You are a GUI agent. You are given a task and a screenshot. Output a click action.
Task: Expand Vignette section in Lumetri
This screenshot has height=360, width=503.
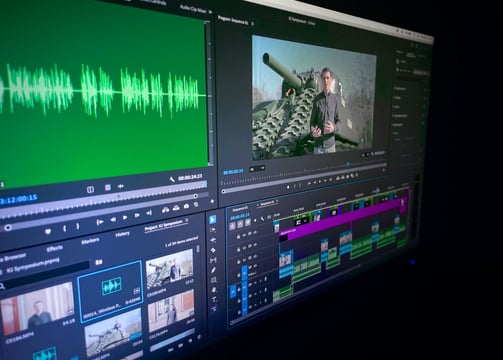coord(396,133)
